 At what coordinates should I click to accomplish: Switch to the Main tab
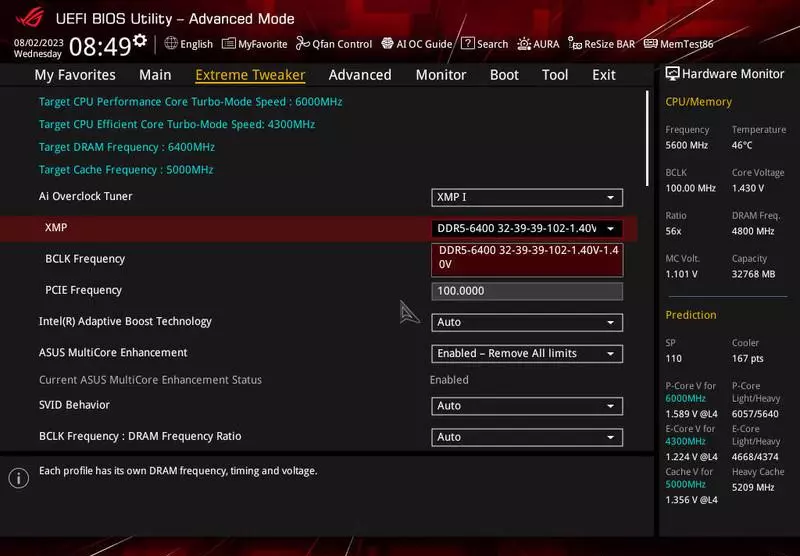click(155, 75)
